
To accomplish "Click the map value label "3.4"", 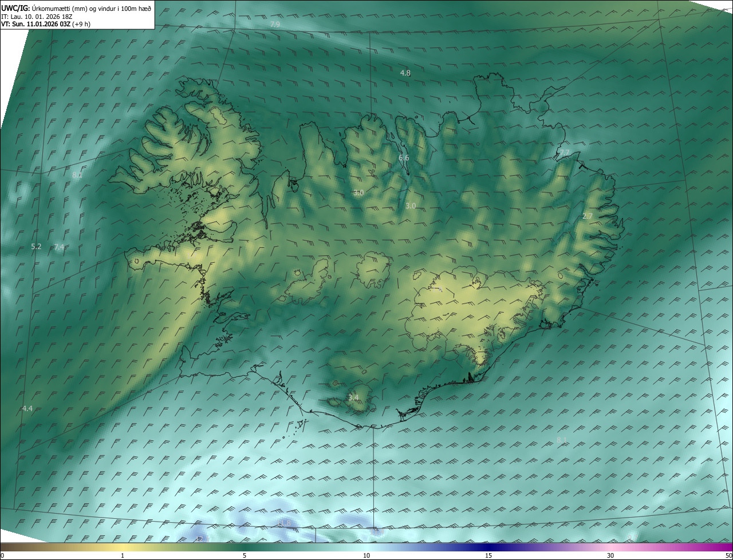I will (353, 397).
